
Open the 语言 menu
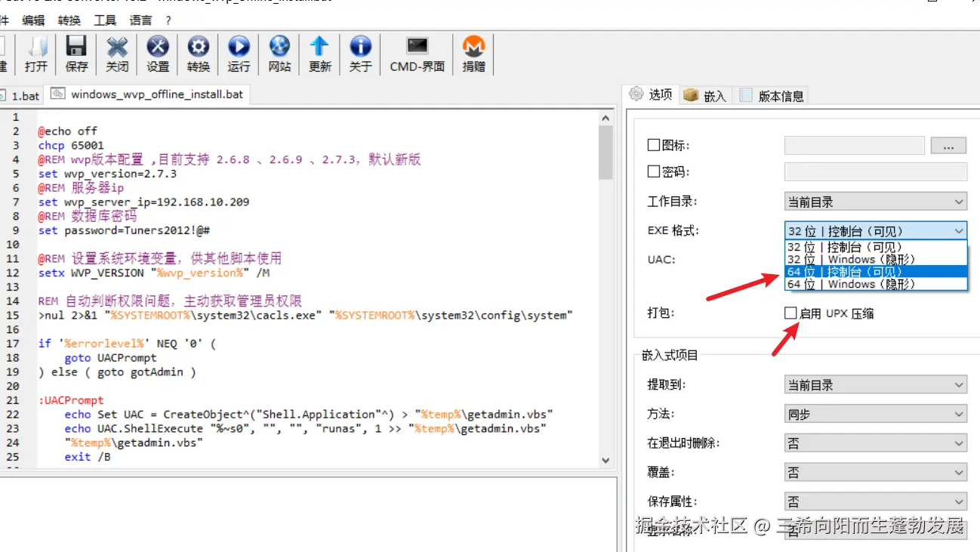click(140, 20)
